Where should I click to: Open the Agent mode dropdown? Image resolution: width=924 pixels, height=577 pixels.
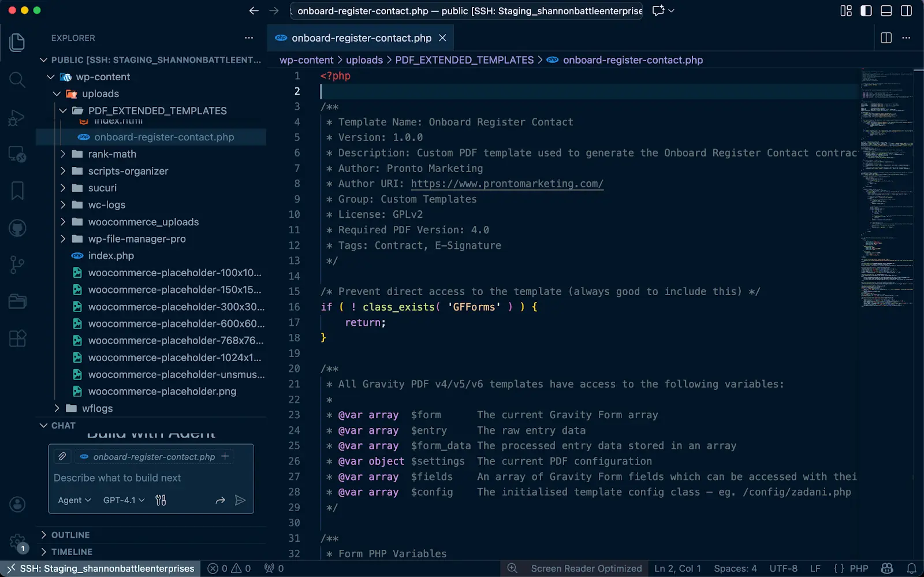tap(74, 500)
